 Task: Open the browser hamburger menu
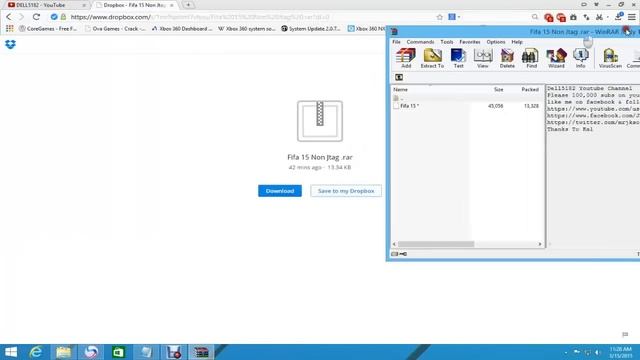pyautogui.click(x=632, y=17)
